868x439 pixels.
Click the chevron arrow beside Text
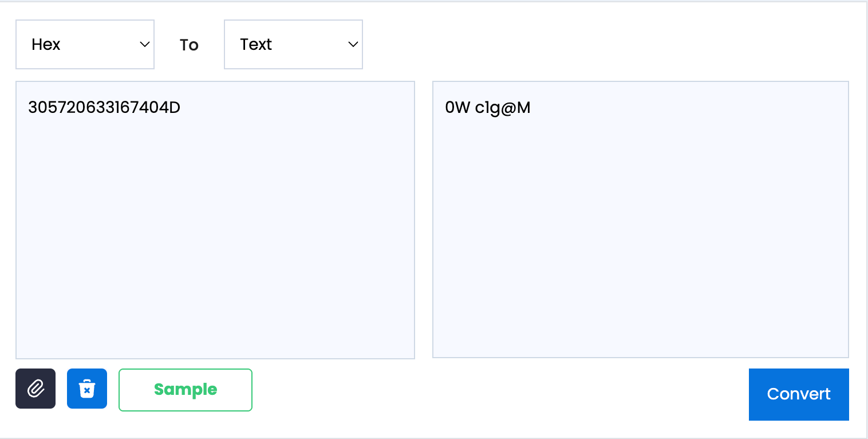coord(353,45)
